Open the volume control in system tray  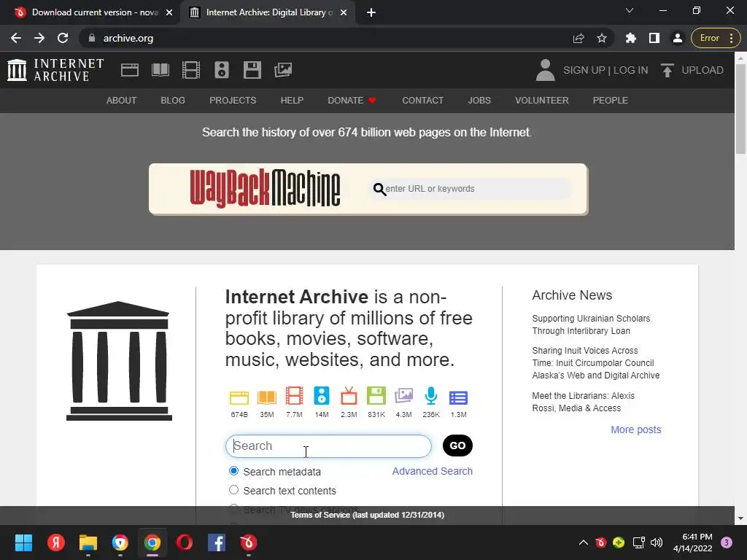click(x=657, y=542)
